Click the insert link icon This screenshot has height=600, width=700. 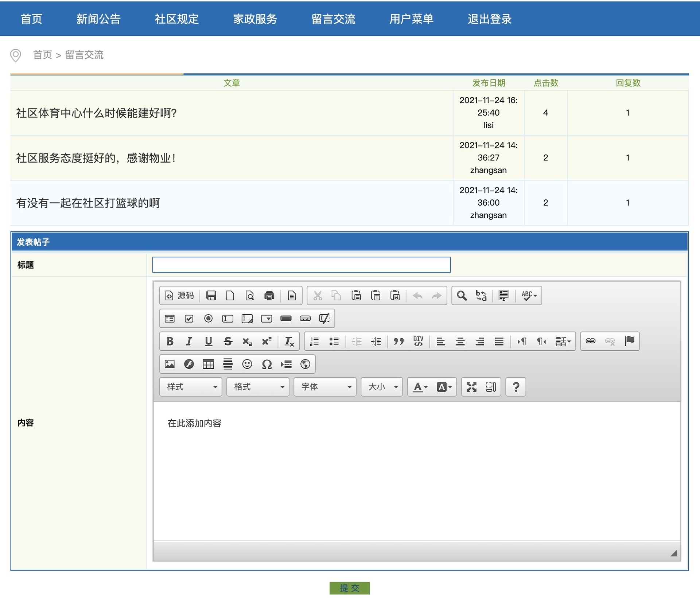[x=590, y=341]
